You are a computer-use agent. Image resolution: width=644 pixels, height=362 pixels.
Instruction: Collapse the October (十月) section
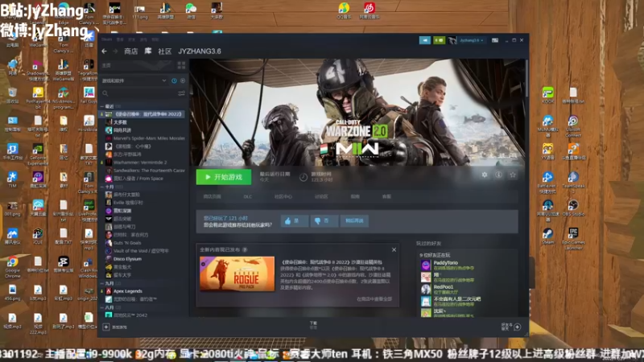(102, 187)
